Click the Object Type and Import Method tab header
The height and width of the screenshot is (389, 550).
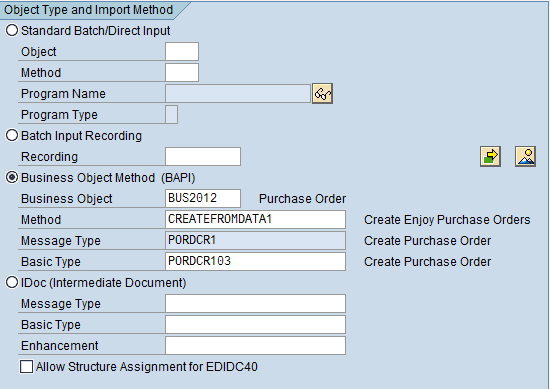88,10
